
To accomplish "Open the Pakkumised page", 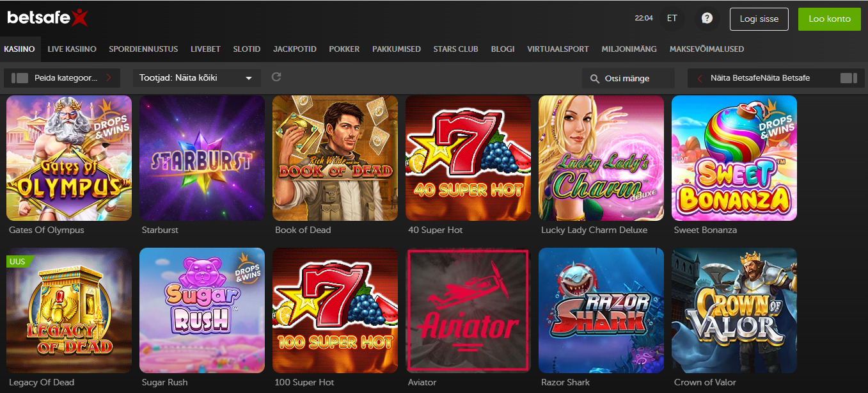I will tap(397, 49).
